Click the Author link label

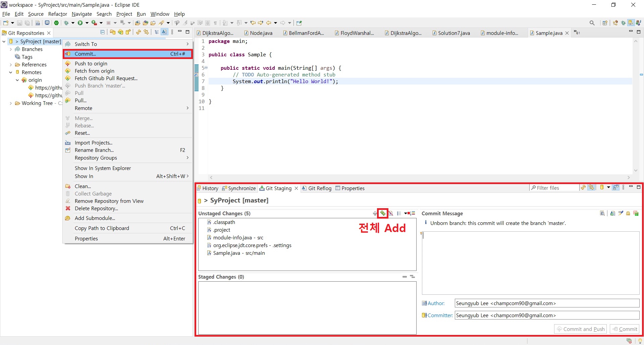(x=436, y=303)
